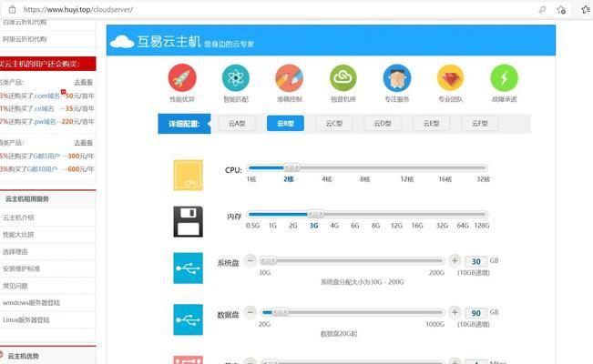Viewport: 593px width, 364px height.
Task: Click the 数据盘 slider handle
Action: click(x=281, y=312)
